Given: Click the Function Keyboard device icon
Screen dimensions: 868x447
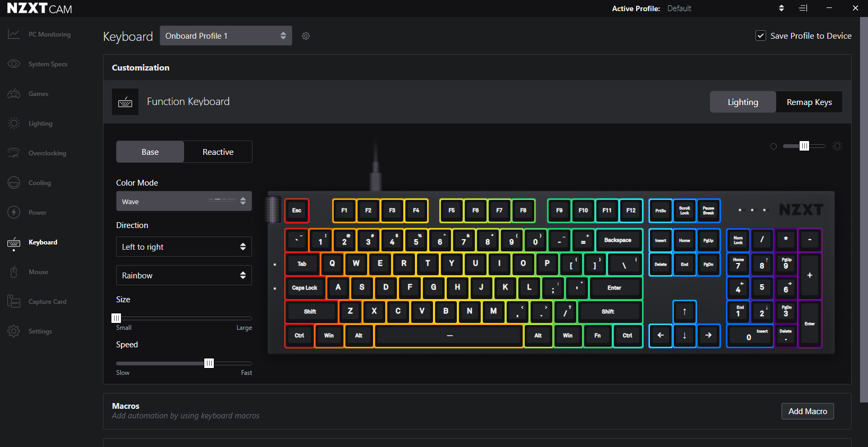Looking at the screenshot, I should pos(125,102).
